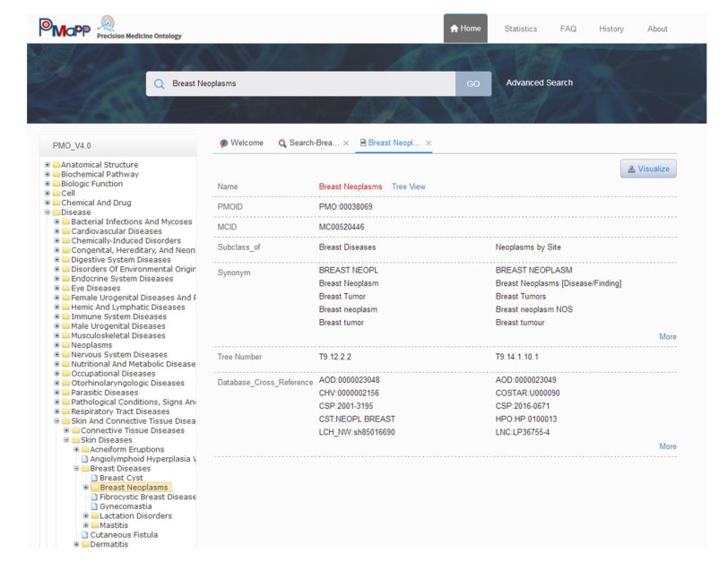Click the search magnifier icon
Screen dimensions: 728x562
click(160, 83)
